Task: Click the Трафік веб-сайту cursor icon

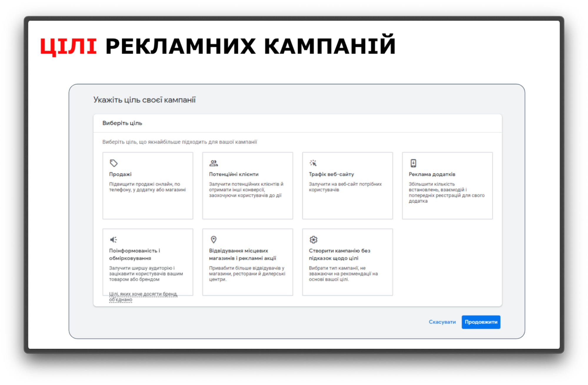Action: [x=313, y=163]
